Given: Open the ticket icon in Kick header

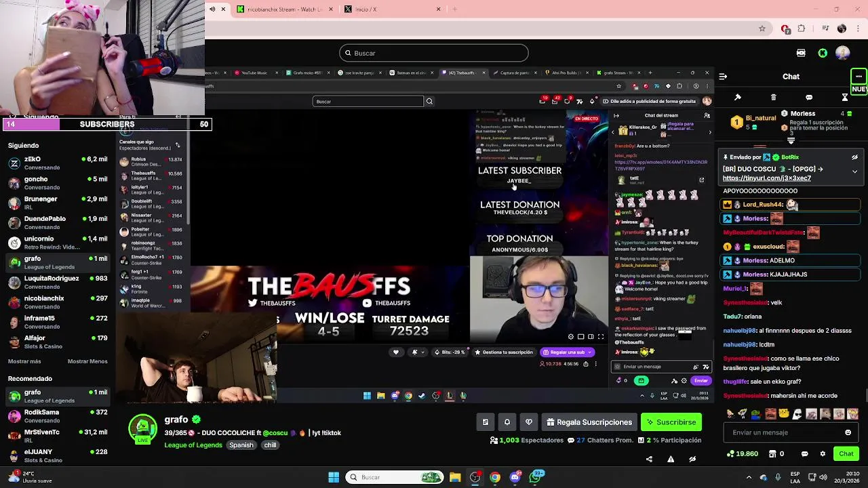Looking at the screenshot, I should click(x=801, y=53).
